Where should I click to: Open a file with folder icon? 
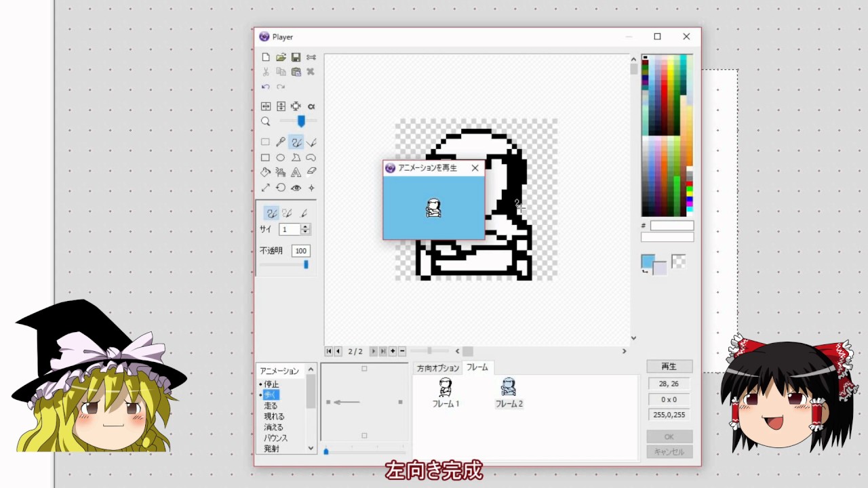click(281, 58)
